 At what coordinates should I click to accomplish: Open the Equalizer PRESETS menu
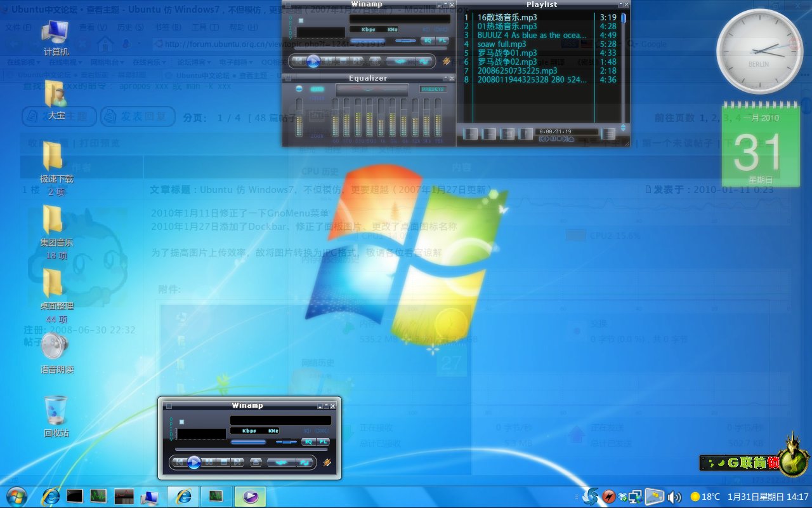[x=433, y=89]
